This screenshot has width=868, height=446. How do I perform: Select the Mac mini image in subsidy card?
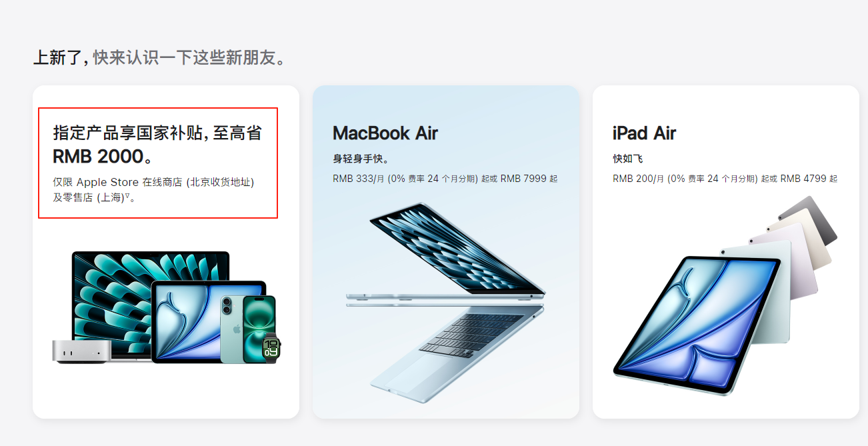(81, 351)
